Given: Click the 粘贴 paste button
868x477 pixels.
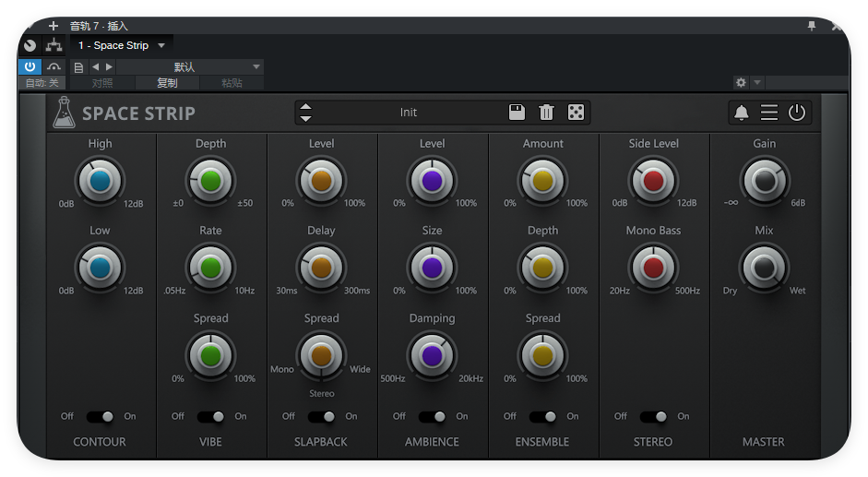Looking at the screenshot, I should (x=232, y=82).
